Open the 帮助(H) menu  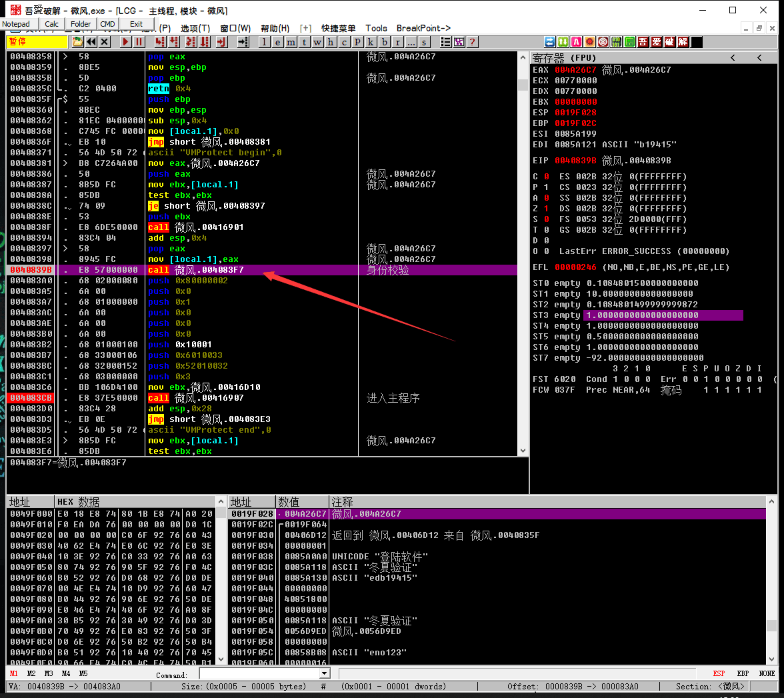click(275, 29)
